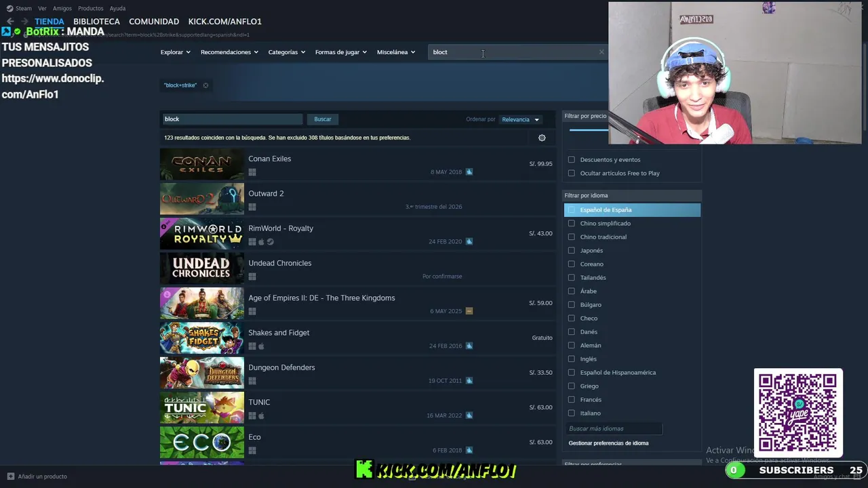Open the KICK.COM/ANFLO1 profile tab
Viewport: 868px width, 488px height.
[224, 22]
